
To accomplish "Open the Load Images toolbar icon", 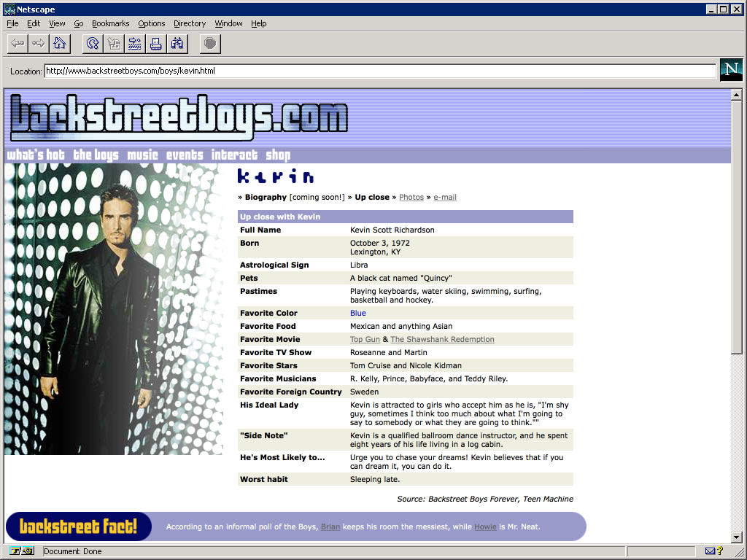I will click(113, 43).
